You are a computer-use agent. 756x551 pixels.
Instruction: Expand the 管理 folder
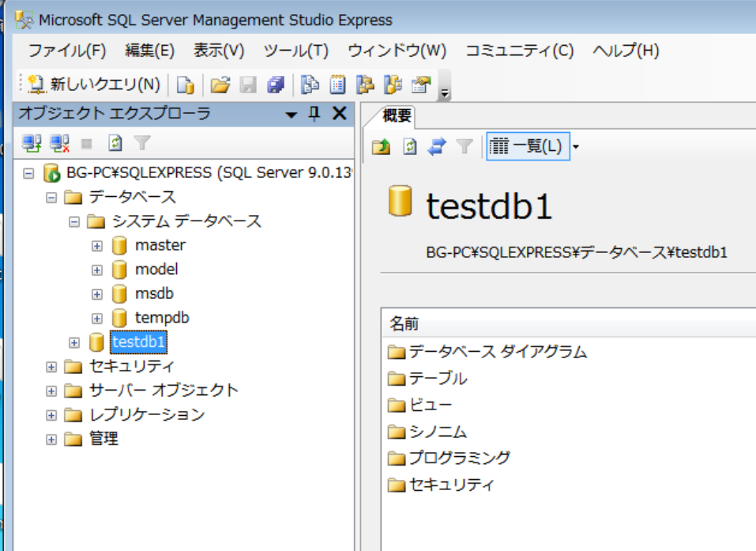point(51,440)
